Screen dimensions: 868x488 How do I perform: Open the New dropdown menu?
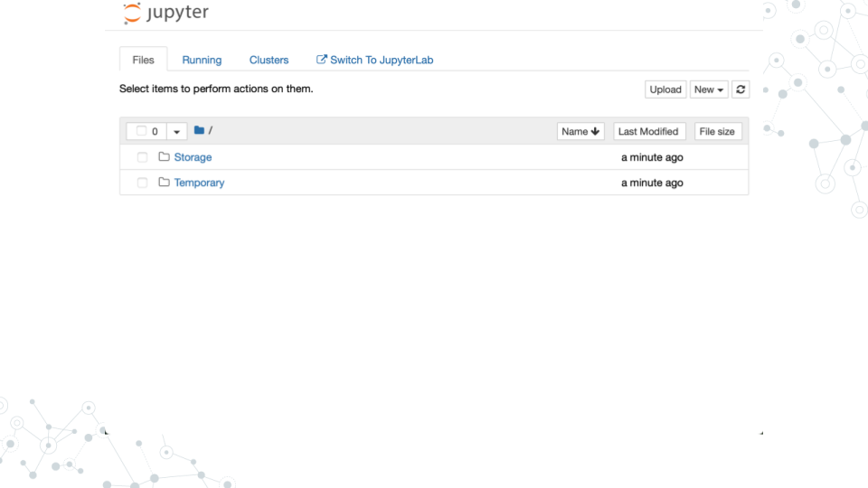(709, 89)
